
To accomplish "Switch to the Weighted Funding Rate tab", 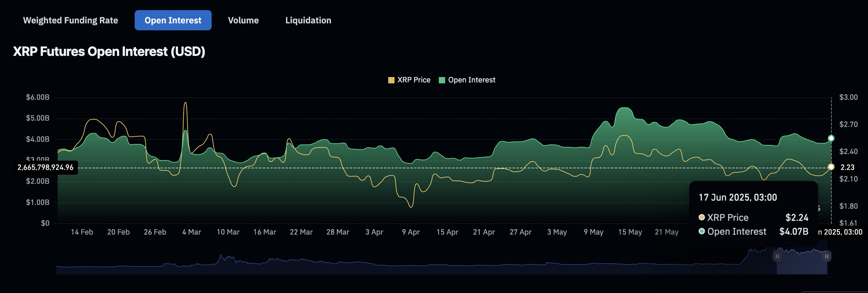I will tap(70, 20).
